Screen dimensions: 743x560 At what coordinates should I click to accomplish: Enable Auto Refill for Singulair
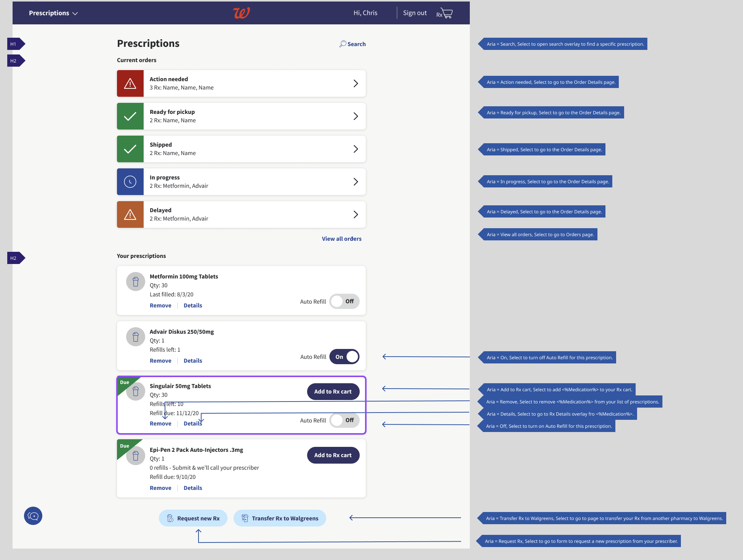(x=344, y=420)
